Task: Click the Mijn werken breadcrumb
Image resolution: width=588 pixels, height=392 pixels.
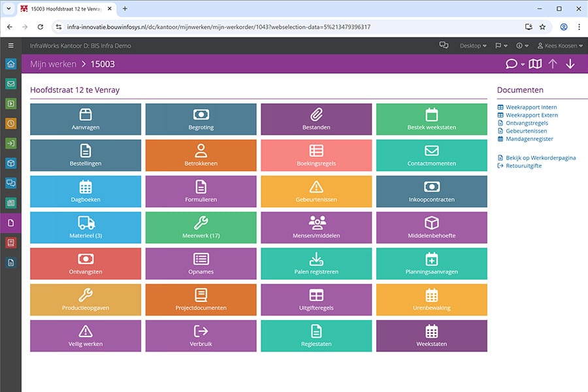Action: [x=52, y=64]
